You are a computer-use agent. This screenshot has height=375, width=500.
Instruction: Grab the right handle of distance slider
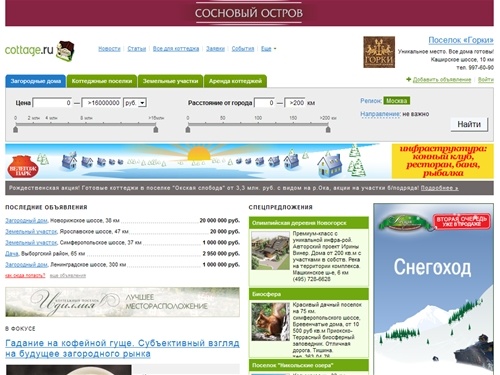328,129
